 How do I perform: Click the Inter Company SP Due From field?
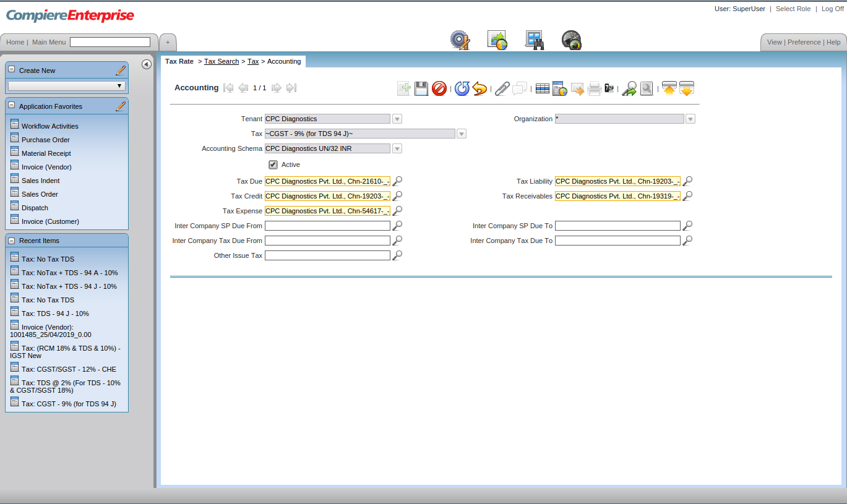pos(327,226)
